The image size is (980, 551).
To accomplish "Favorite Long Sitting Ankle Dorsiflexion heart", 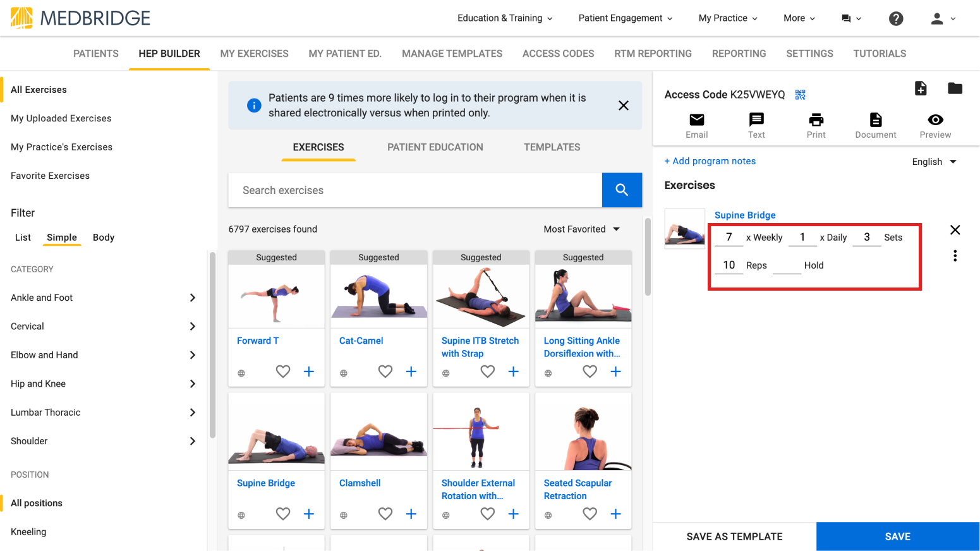I will pos(590,372).
